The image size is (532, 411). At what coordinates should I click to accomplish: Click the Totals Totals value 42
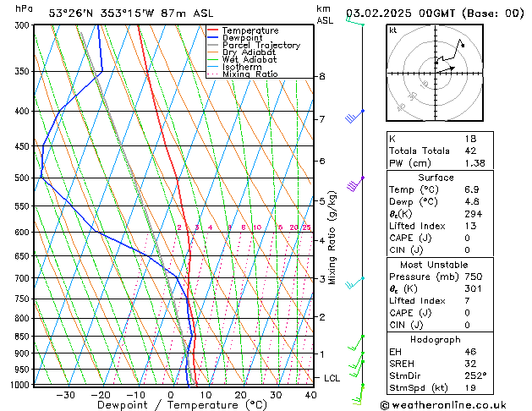[x=470, y=151]
